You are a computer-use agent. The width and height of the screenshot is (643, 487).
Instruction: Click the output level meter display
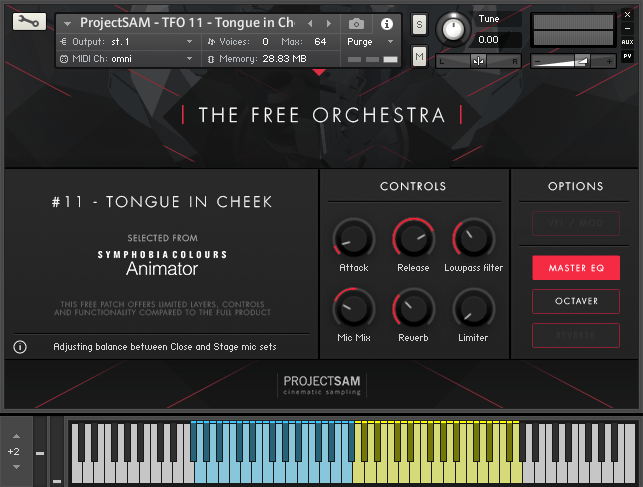pos(573,30)
